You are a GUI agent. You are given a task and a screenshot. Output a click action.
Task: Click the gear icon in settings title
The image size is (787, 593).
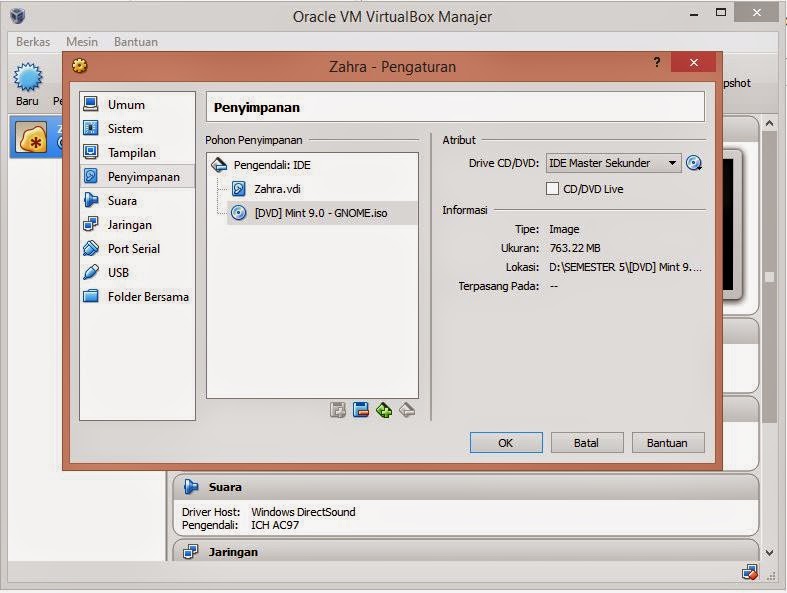(x=79, y=66)
